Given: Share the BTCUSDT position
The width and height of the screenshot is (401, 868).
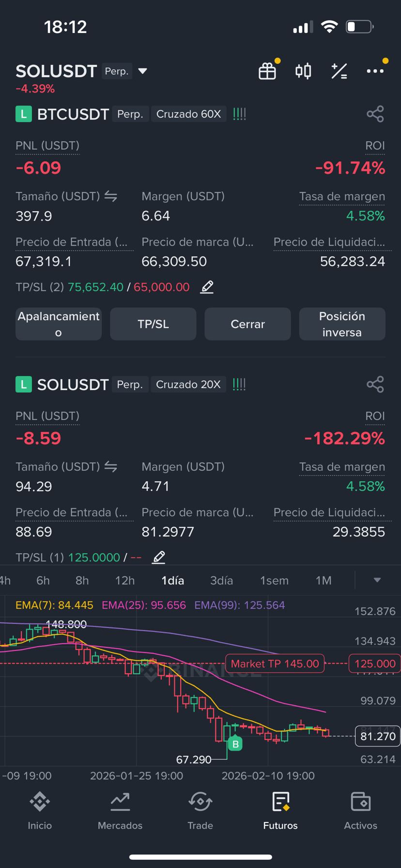Looking at the screenshot, I should [375, 114].
